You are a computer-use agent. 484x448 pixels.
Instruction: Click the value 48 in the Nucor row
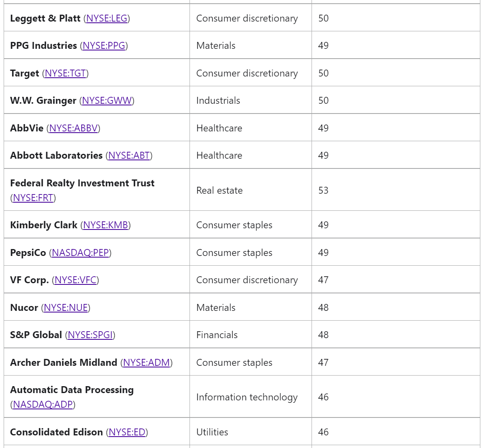[x=323, y=308]
